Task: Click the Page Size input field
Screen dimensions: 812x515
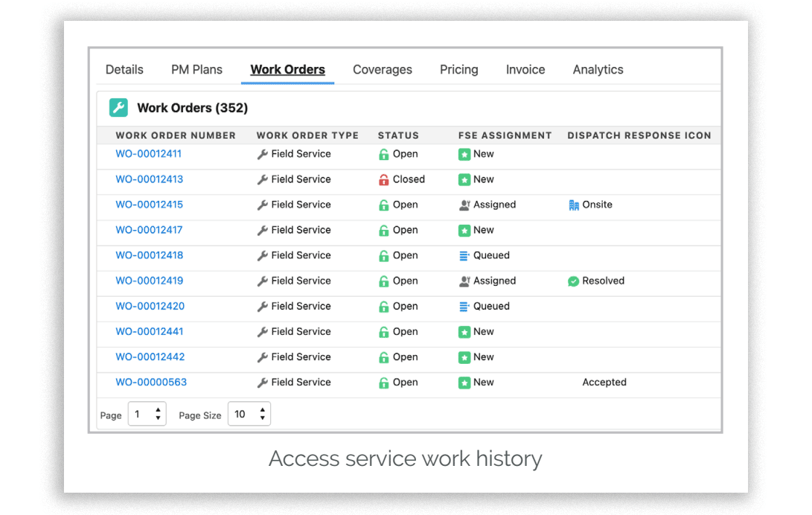Action: (249, 414)
